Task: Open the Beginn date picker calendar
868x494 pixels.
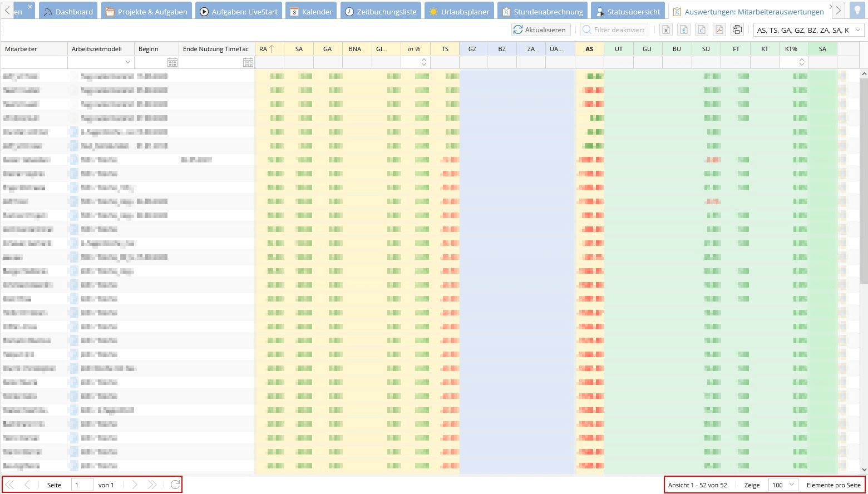Action: point(172,62)
